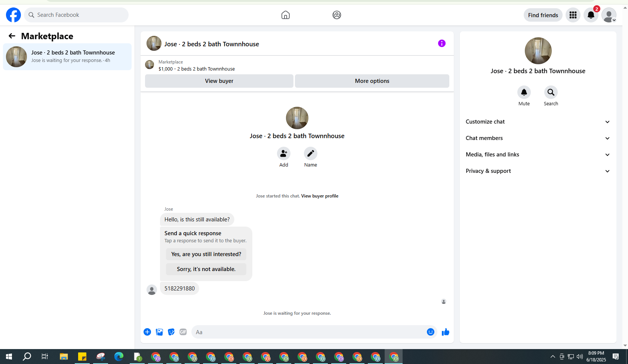
Task: Click "Jose is waiting for your response." status text
Action: [297, 313]
